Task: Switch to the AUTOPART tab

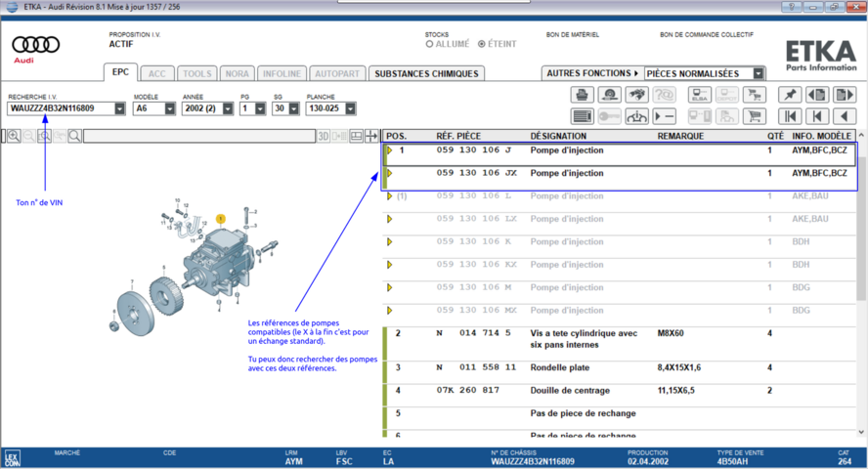Action: pyautogui.click(x=337, y=73)
